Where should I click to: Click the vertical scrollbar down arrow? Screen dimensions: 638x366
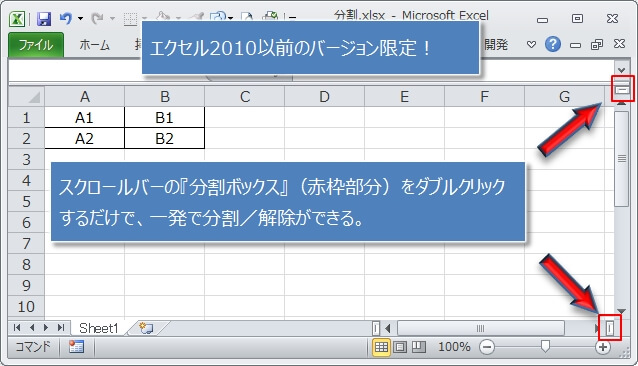coord(622,311)
